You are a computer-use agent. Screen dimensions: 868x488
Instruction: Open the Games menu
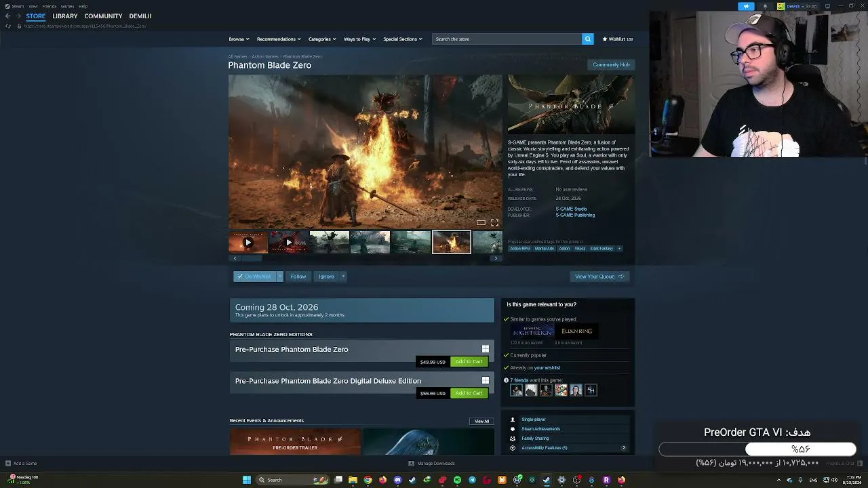[67, 6]
